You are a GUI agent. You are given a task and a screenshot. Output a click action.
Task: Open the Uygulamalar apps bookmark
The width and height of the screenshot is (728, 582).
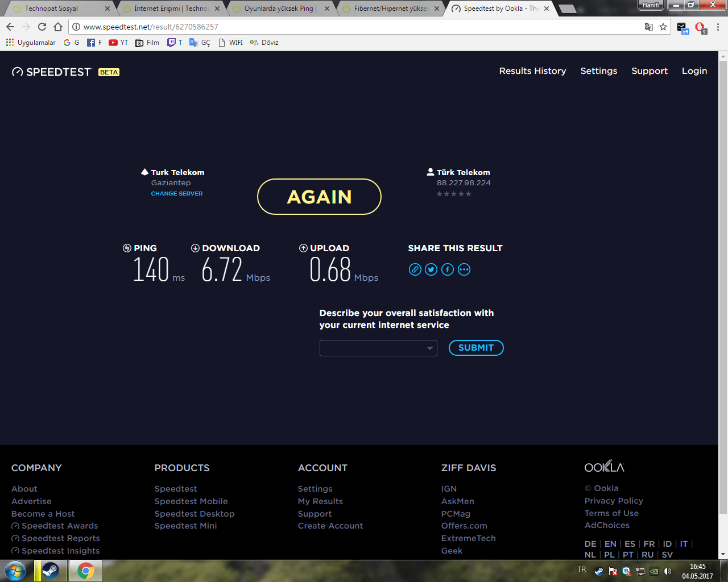(x=31, y=43)
